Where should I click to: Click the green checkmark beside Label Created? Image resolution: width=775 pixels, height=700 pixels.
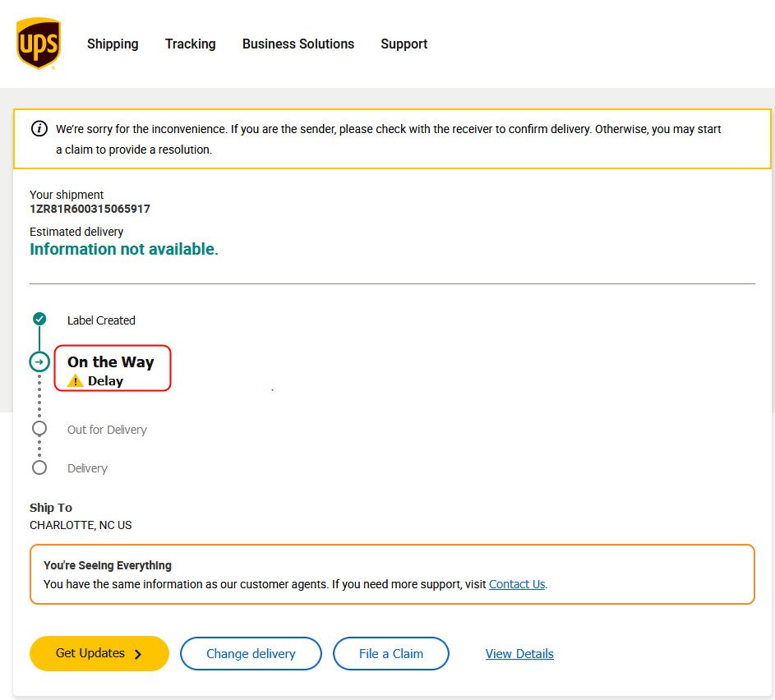[x=39, y=319]
